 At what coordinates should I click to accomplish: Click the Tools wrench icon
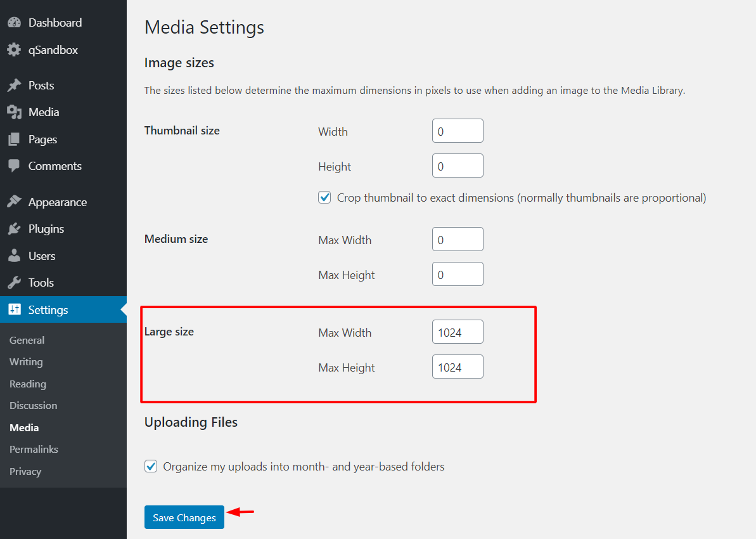tap(15, 282)
